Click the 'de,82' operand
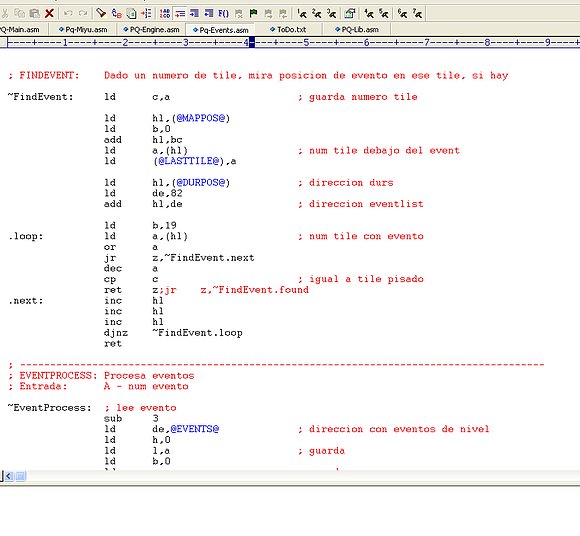This screenshot has height=536, width=580. [x=167, y=193]
